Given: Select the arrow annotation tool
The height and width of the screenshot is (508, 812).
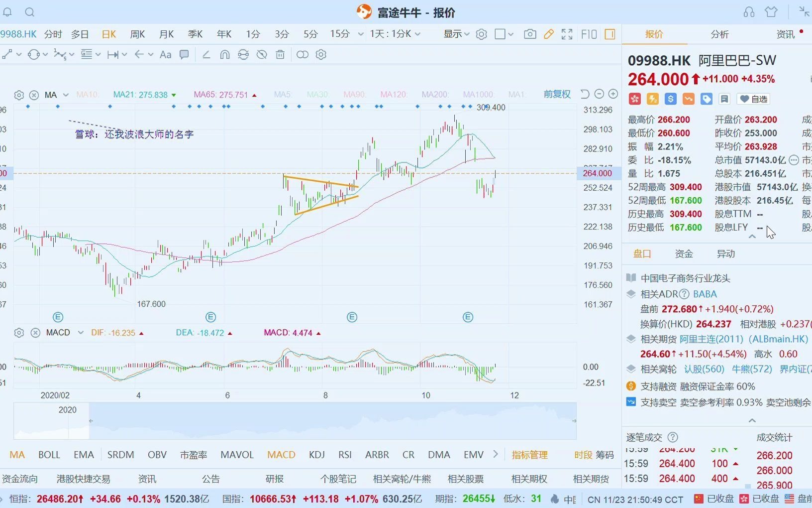Looking at the screenshot, I should pyautogui.click(x=139, y=54).
